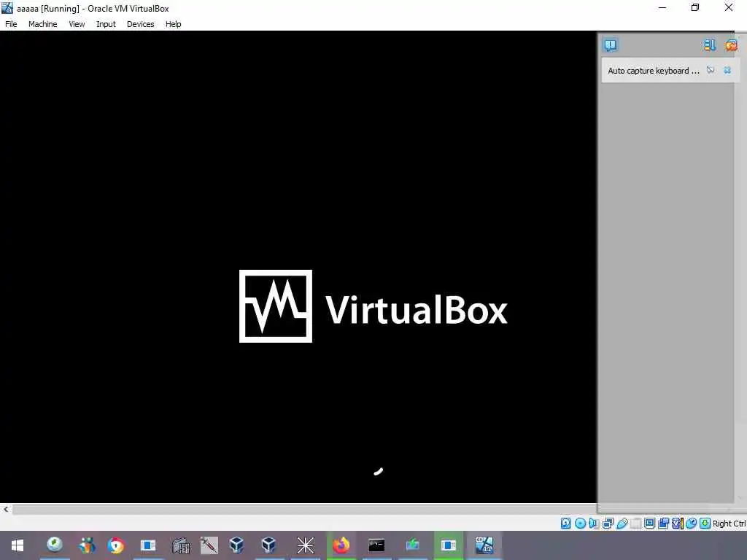Switch to the running VM taskbar icon
The width and height of the screenshot is (747, 560).
(484, 545)
